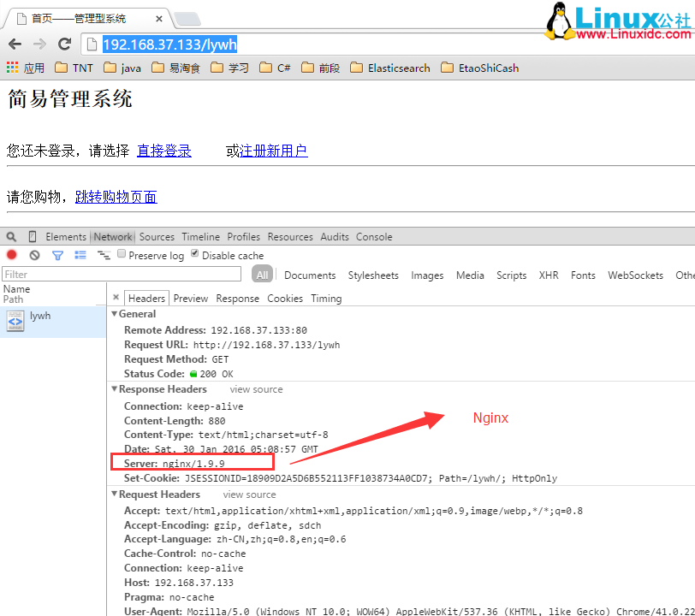Enable large request rows view

(x=81, y=255)
